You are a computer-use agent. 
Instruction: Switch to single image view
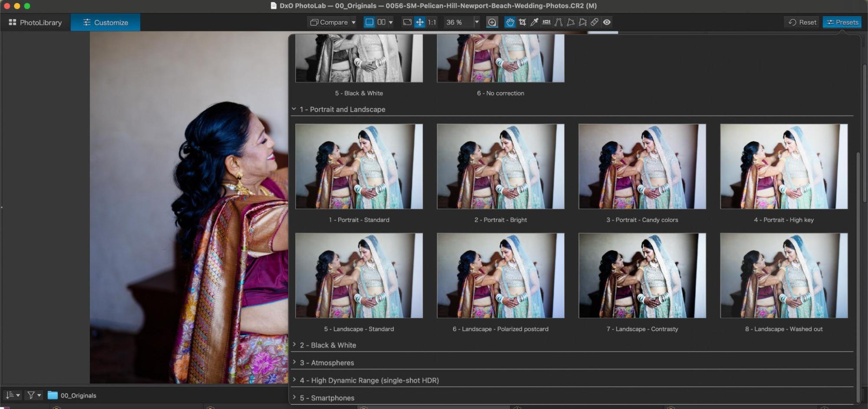tap(369, 22)
